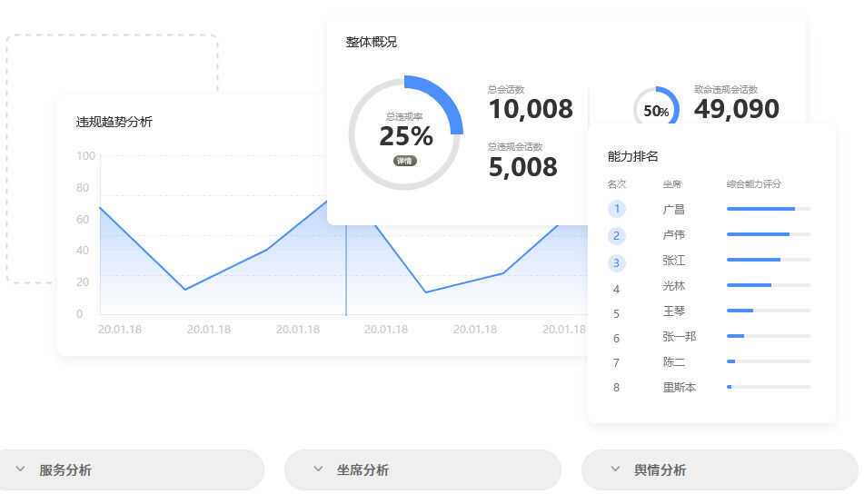Image resolution: width=864 pixels, height=504 pixels.
Task: Click the score bar for 广昌
Action: click(768, 209)
